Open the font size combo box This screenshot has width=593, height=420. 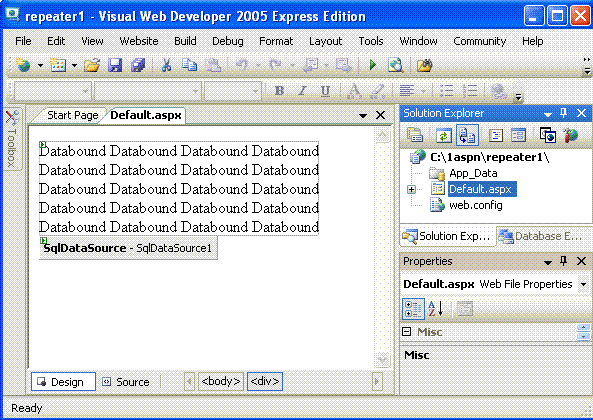coord(232,91)
